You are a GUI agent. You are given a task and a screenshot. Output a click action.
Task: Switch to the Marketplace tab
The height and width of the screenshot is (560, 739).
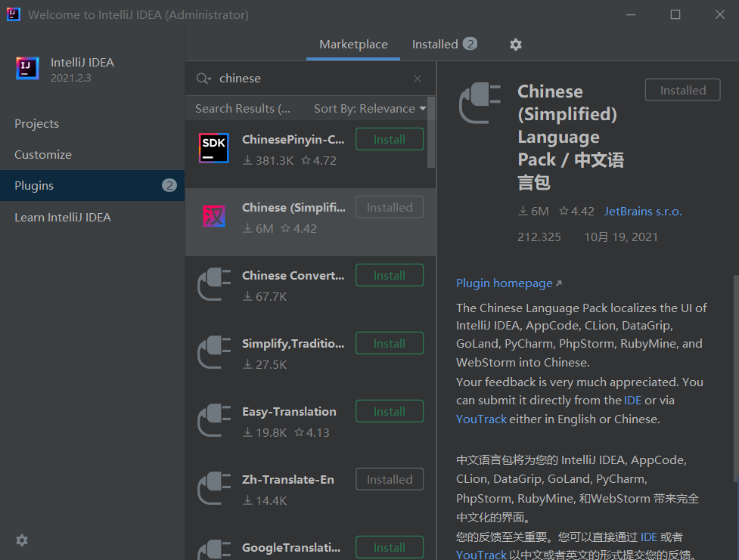coord(353,45)
